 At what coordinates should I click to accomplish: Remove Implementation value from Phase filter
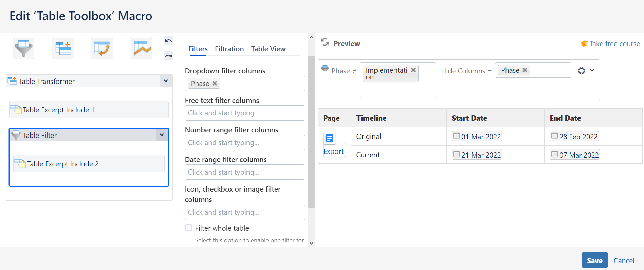413,70
